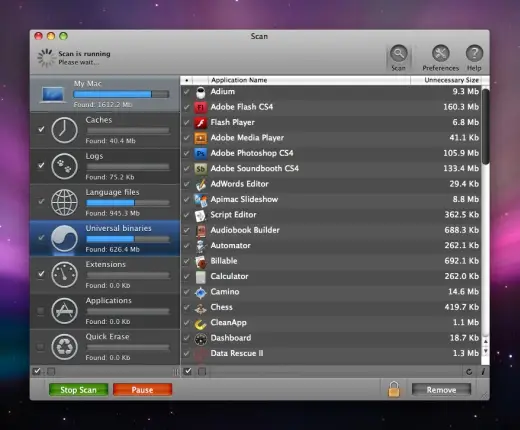Uncheck all applications below the list
Screen dimensions: 520x430
(x=202, y=371)
